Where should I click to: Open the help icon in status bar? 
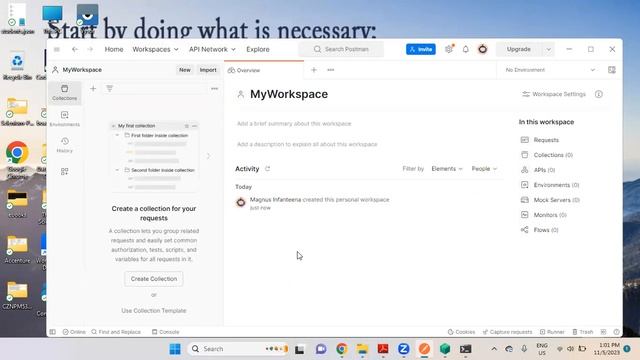point(616,332)
